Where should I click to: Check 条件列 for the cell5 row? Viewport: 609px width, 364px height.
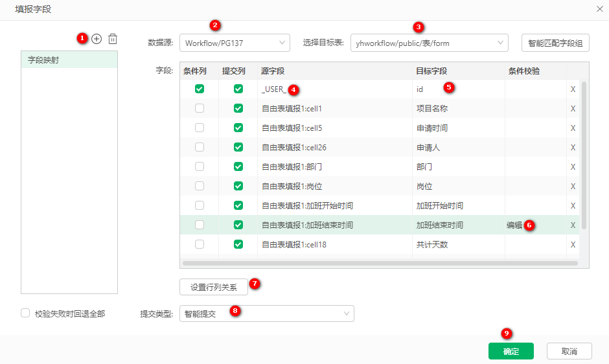[200, 128]
